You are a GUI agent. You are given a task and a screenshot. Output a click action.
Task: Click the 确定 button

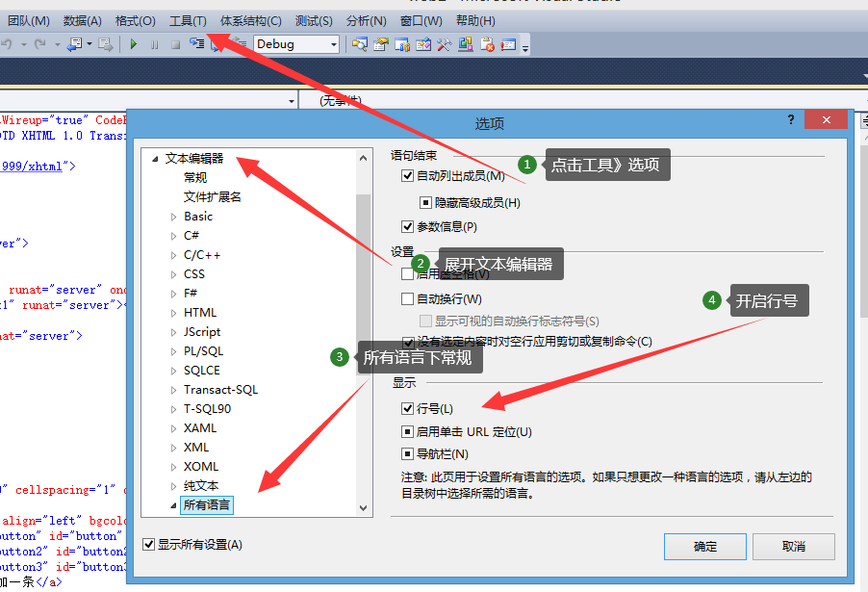click(705, 547)
